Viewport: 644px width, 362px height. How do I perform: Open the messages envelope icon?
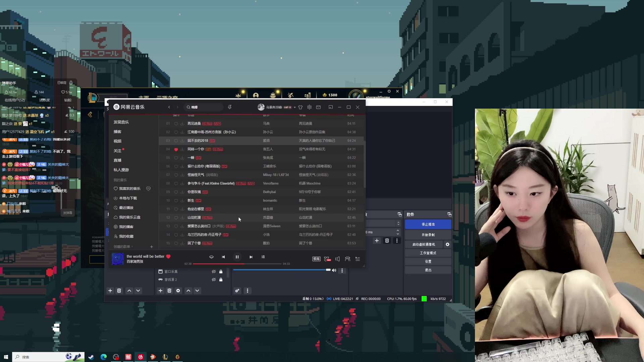click(318, 107)
